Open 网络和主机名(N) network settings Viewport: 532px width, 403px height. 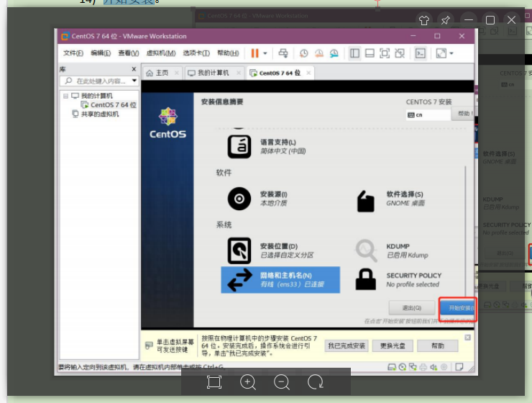pyautogui.click(x=280, y=280)
